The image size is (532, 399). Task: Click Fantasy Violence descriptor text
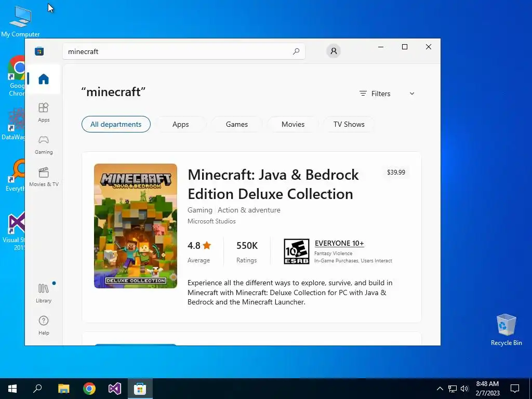pos(333,254)
